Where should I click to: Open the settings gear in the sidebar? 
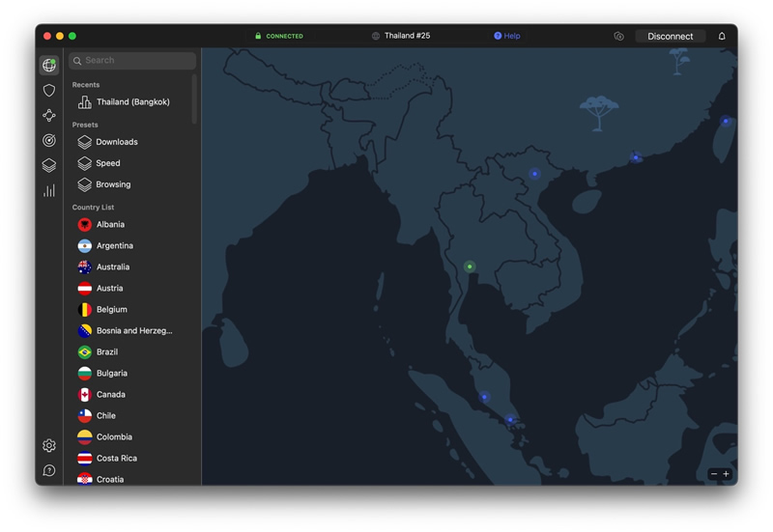tap(48, 445)
